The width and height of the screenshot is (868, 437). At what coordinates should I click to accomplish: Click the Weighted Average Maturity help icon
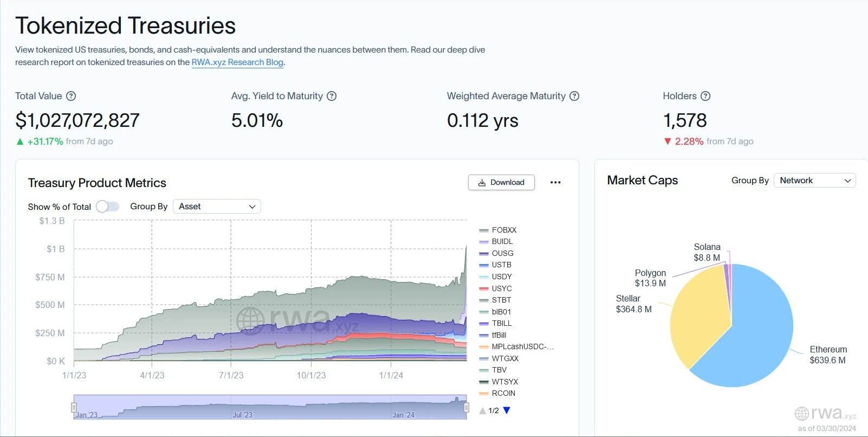tap(574, 96)
